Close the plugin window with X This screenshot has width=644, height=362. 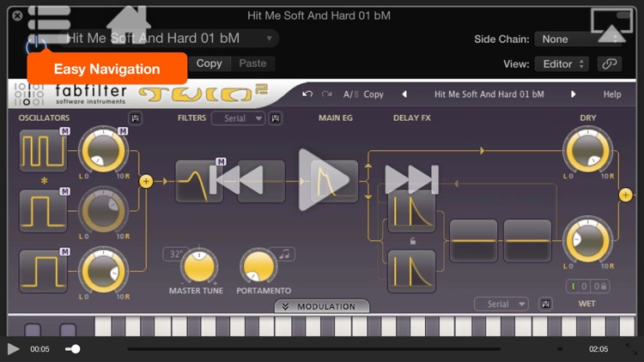(17, 15)
